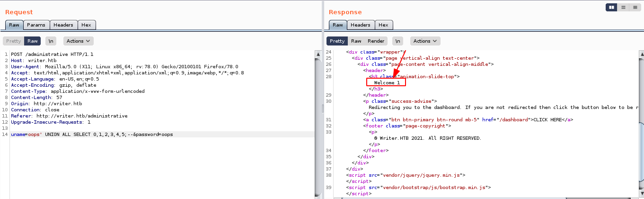Viewport: 644px width, 199px height.
Task: Click the Accept-Language header line
Action: point(55,79)
